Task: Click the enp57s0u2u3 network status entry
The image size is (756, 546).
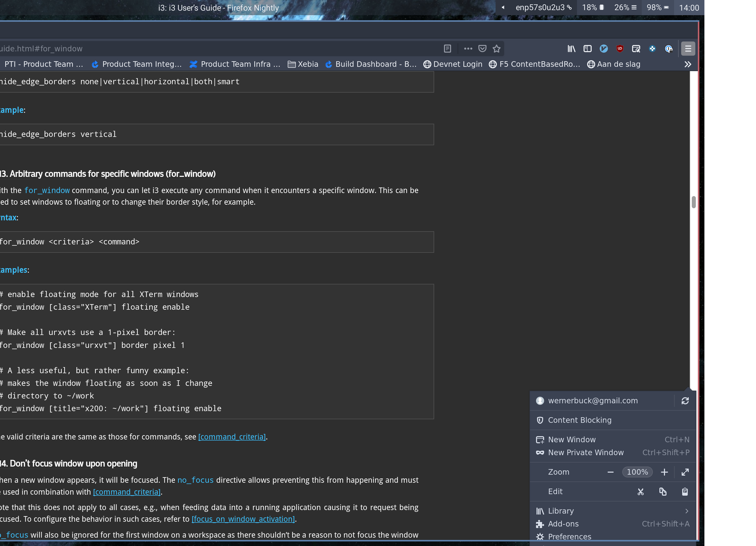Action: point(544,7)
